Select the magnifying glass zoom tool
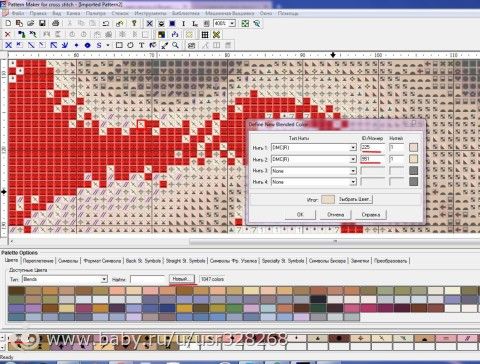The height and width of the screenshot is (364, 480). (x=175, y=45)
